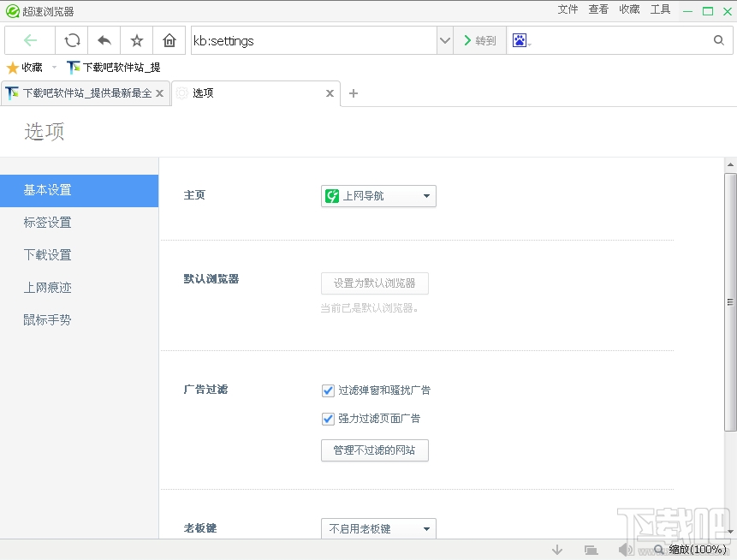Select 下载设置 in the sidebar
737x560 pixels.
47,254
